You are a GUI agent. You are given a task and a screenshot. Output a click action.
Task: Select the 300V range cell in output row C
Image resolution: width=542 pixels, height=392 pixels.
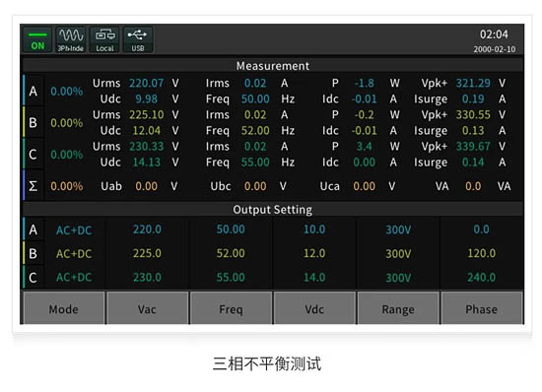click(x=398, y=278)
